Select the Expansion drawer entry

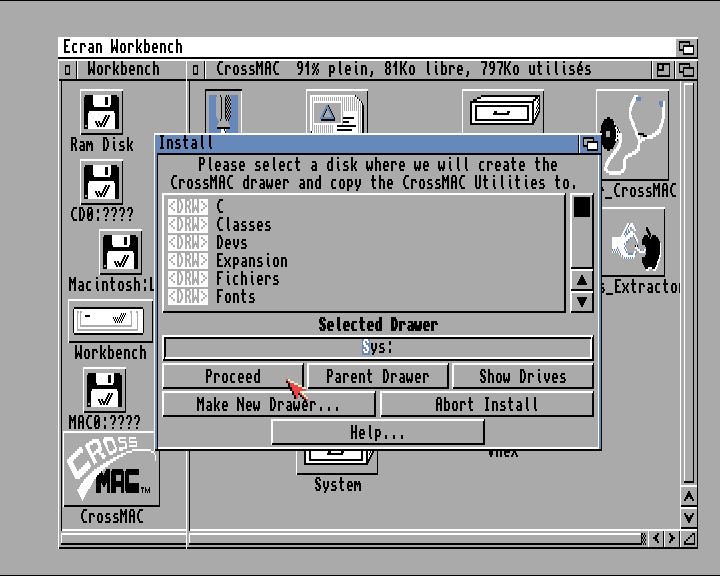point(251,261)
